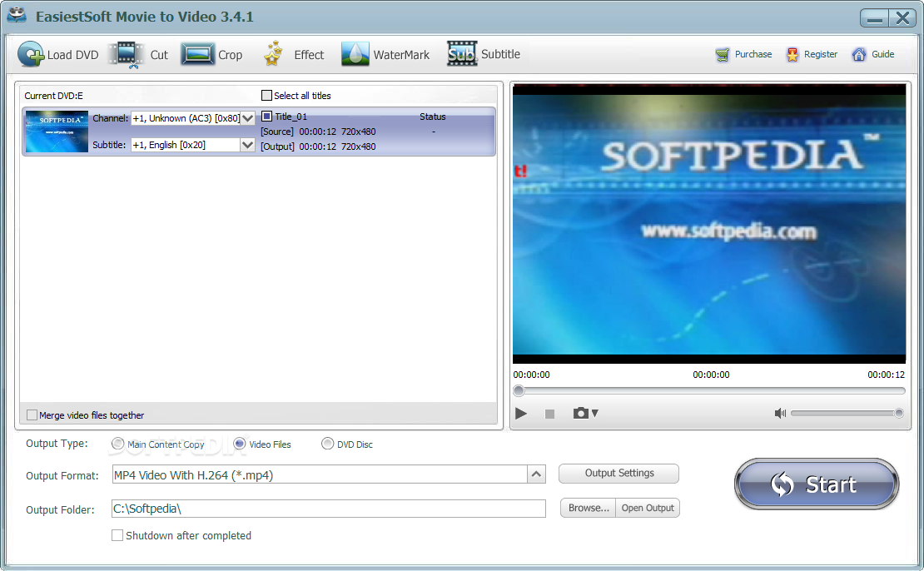The width and height of the screenshot is (924, 571).
Task: Open snapshot options arrow next to camera
Action: click(x=595, y=413)
